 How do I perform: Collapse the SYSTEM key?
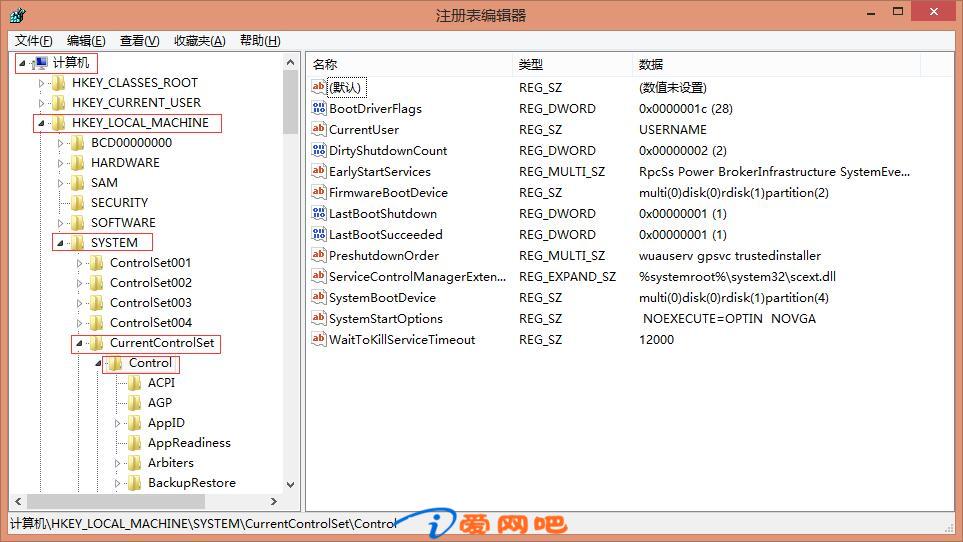point(60,243)
